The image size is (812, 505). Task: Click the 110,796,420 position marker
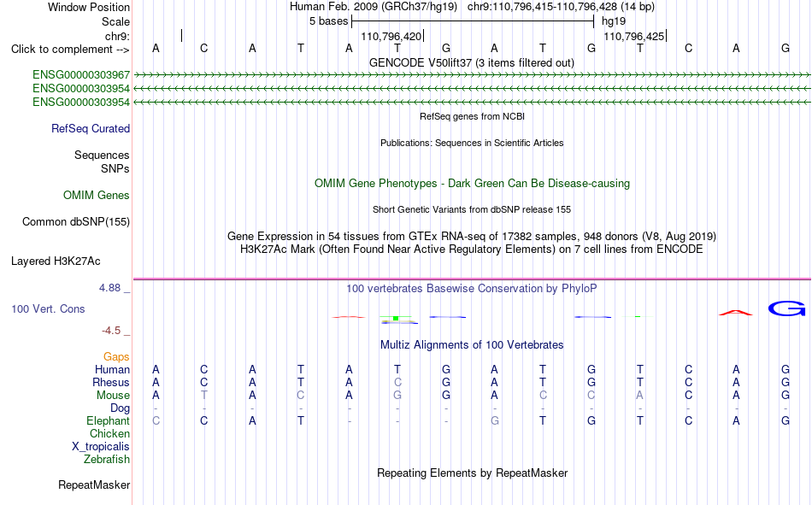(392, 36)
